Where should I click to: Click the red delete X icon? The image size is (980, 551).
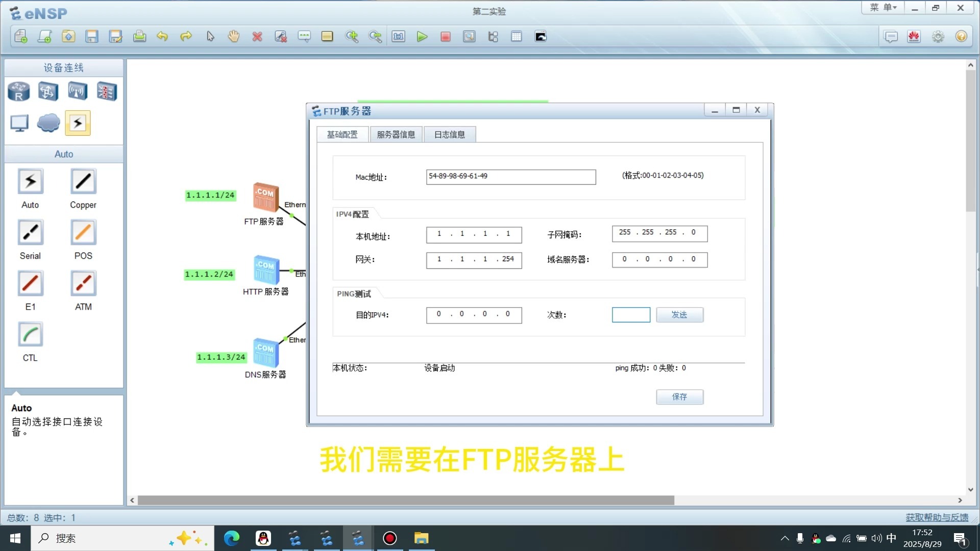(x=257, y=36)
